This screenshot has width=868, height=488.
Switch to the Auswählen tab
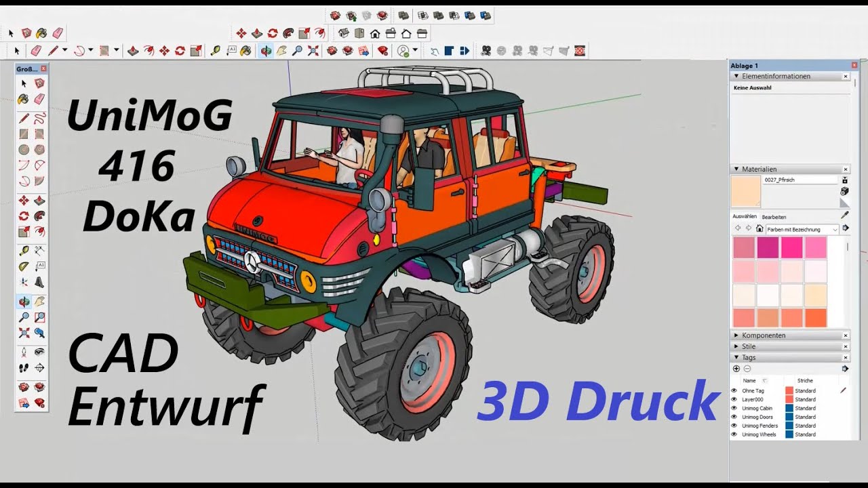(745, 216)
